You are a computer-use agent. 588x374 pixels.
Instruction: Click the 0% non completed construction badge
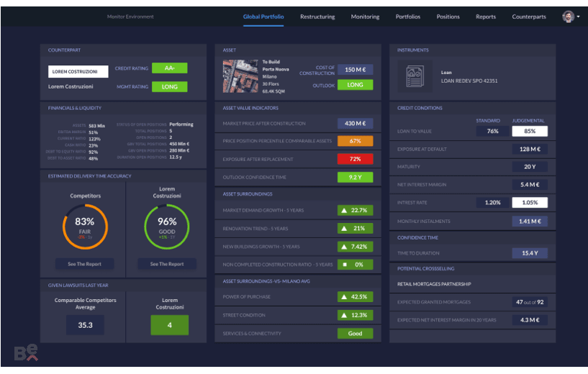355,265
